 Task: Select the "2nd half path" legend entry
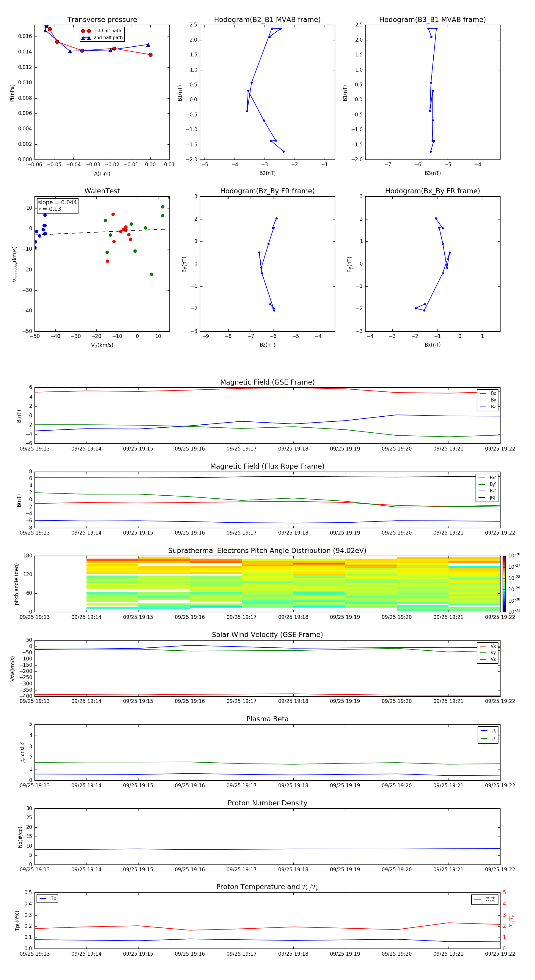(x=103, y=38)
